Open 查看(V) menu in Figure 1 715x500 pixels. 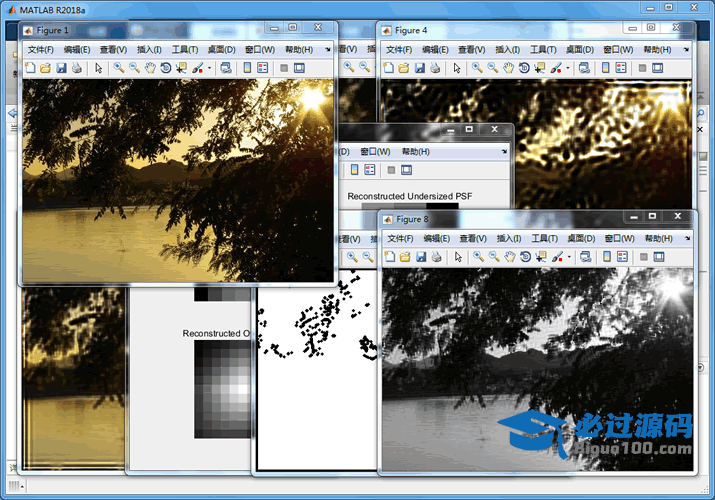[x=113, y=50]
